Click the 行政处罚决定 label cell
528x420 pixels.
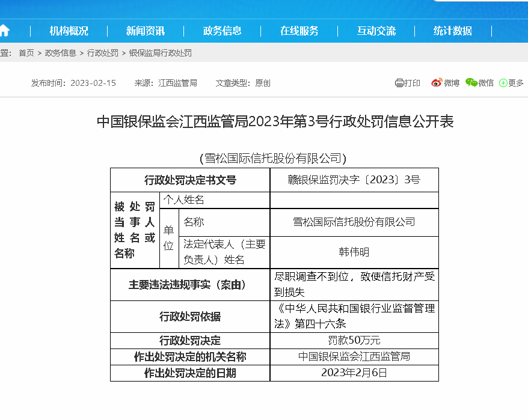click(190, 341)
